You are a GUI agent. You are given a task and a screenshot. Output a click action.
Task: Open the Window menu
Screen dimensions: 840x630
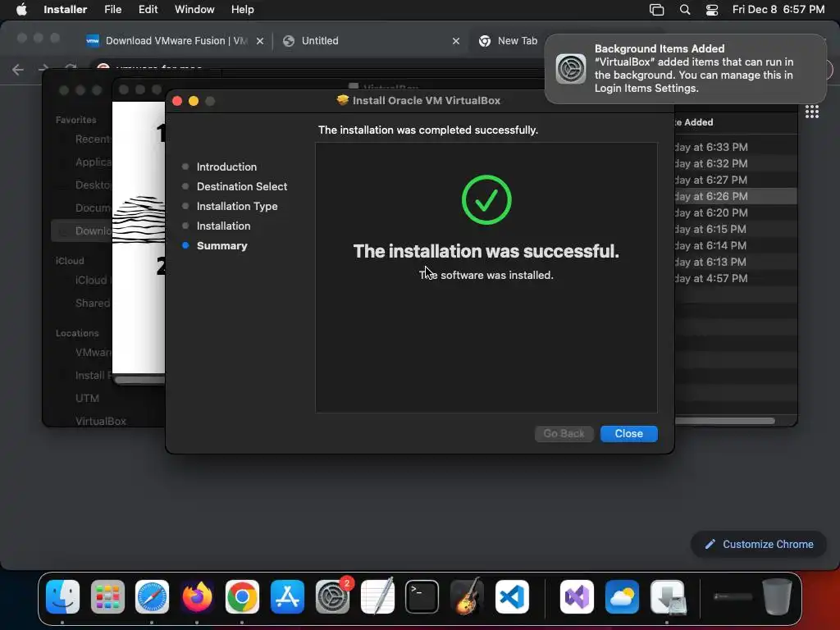[194, 10]
